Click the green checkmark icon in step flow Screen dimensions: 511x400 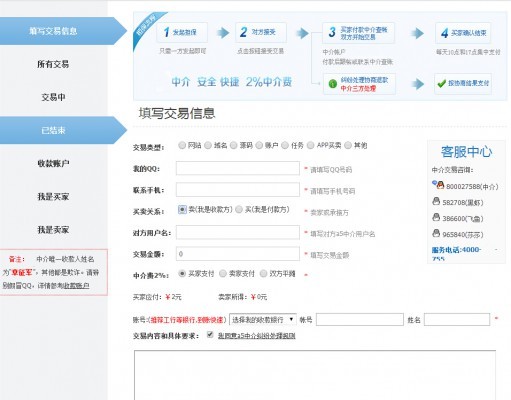pos(441,83)
